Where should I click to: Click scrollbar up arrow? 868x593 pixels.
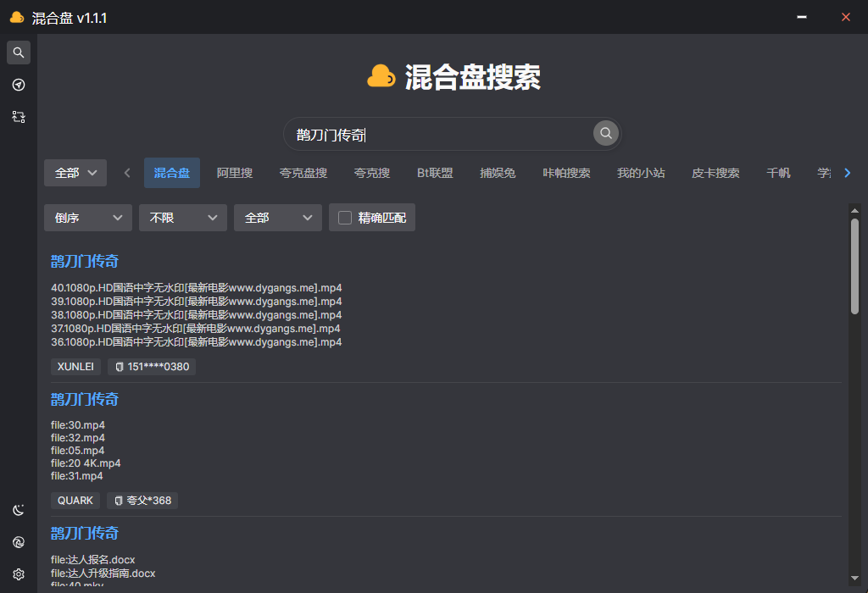click(854, 210)
